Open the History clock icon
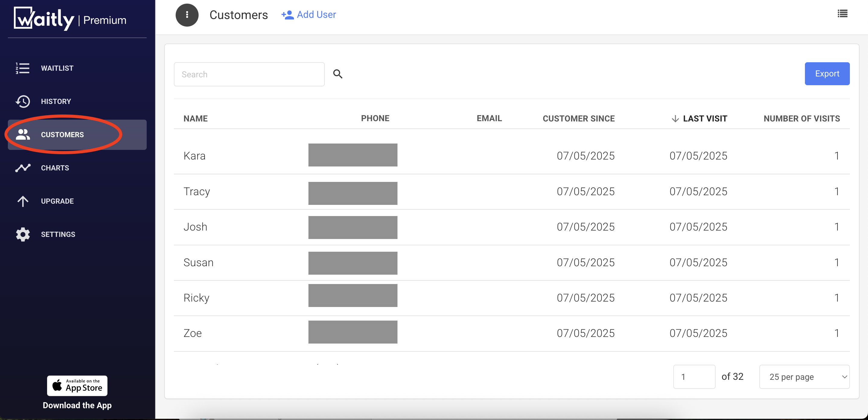 pos(23,101)
